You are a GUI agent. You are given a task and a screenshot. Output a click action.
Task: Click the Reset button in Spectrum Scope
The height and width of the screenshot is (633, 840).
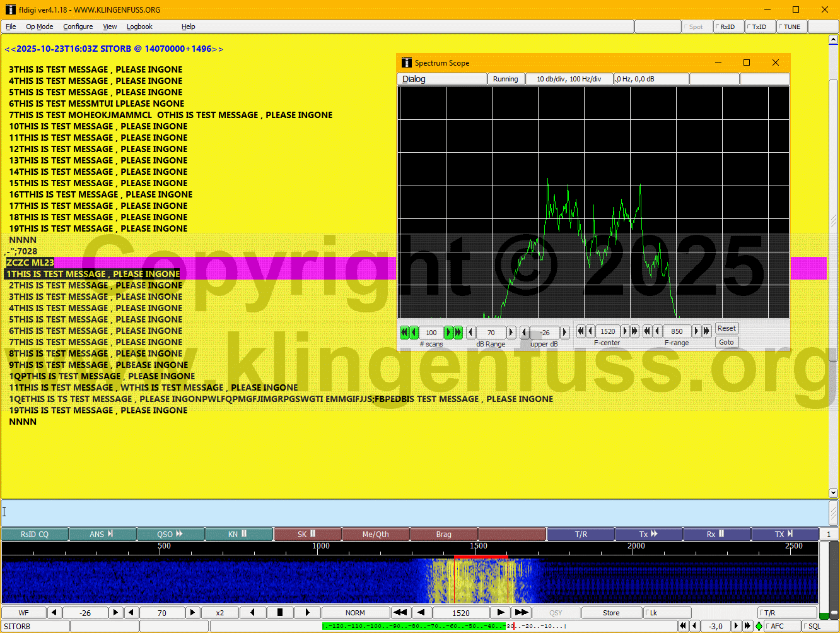[726, 328]
